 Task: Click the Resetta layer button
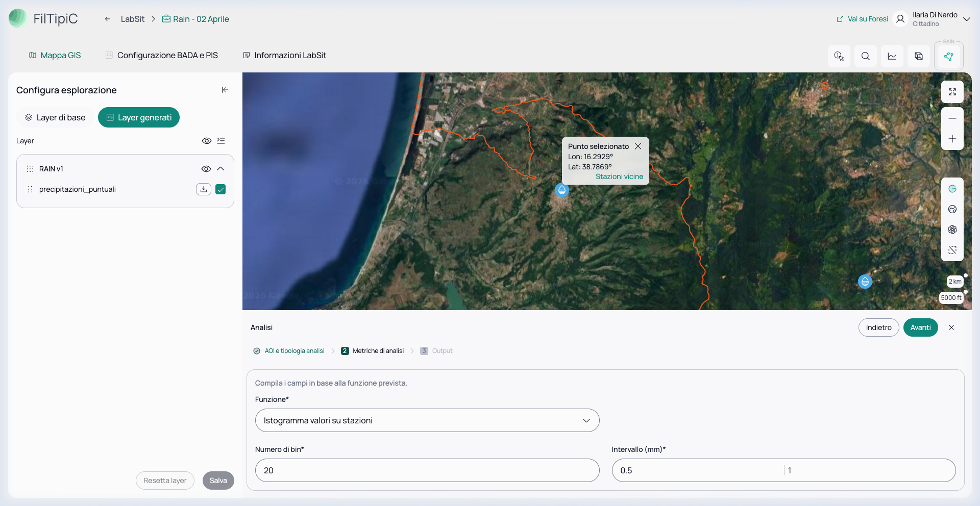tap(165, 480)
